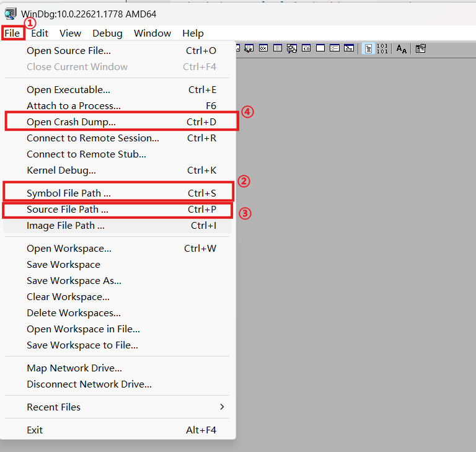The width and height of the screenshot is (476, 452).
Task: Open the blank Scratch Pad toolbar icon
Action: pos(320,48)
